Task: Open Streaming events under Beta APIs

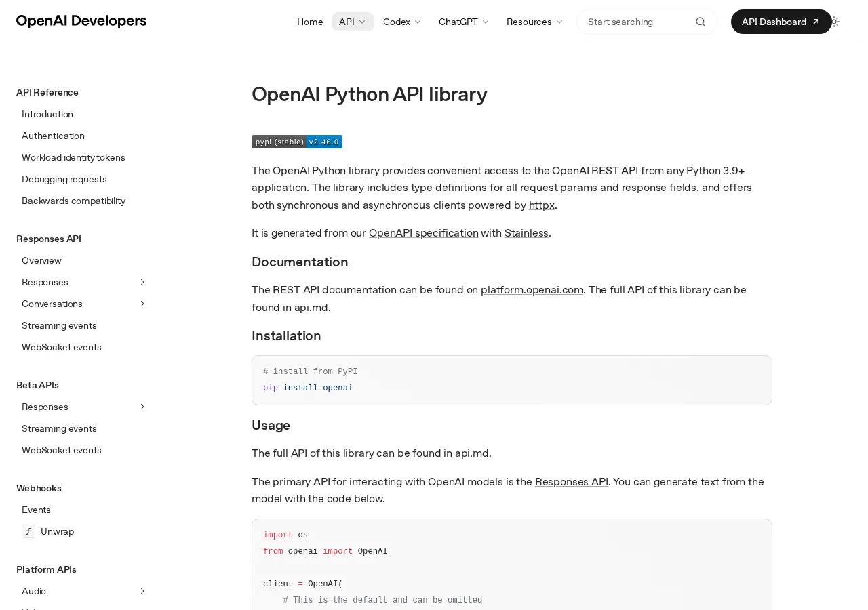Action: (x=59, y=428)
